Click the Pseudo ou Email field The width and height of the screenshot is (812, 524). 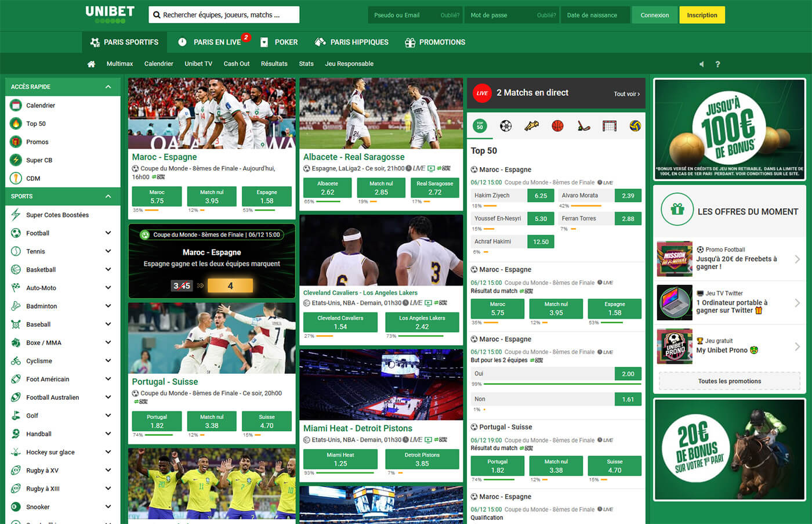[415, 15]
